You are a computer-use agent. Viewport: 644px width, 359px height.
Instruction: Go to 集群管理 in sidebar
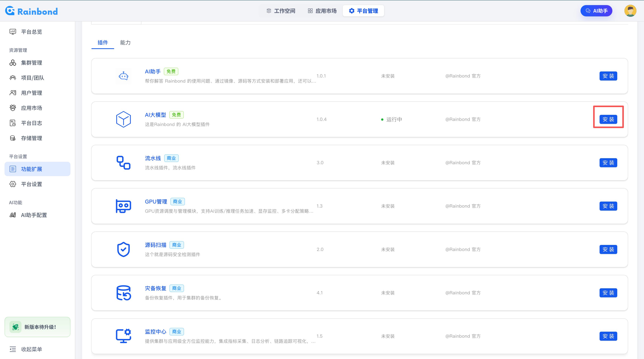[x=37, y=63]
